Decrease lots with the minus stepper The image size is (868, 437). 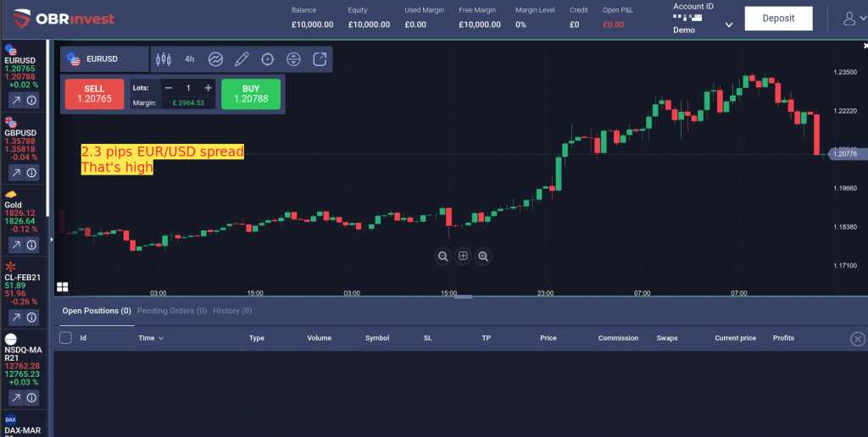click(169, 88)
